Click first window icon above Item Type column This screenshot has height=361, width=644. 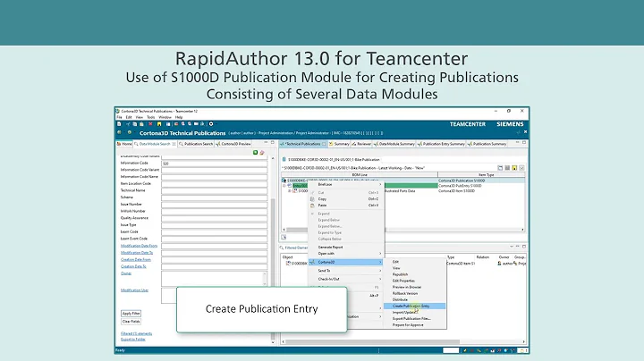(x=500, y=168)
